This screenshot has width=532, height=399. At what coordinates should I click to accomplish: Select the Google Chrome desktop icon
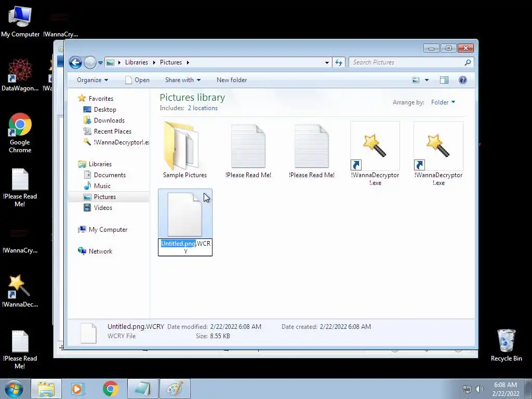(20, 133)
